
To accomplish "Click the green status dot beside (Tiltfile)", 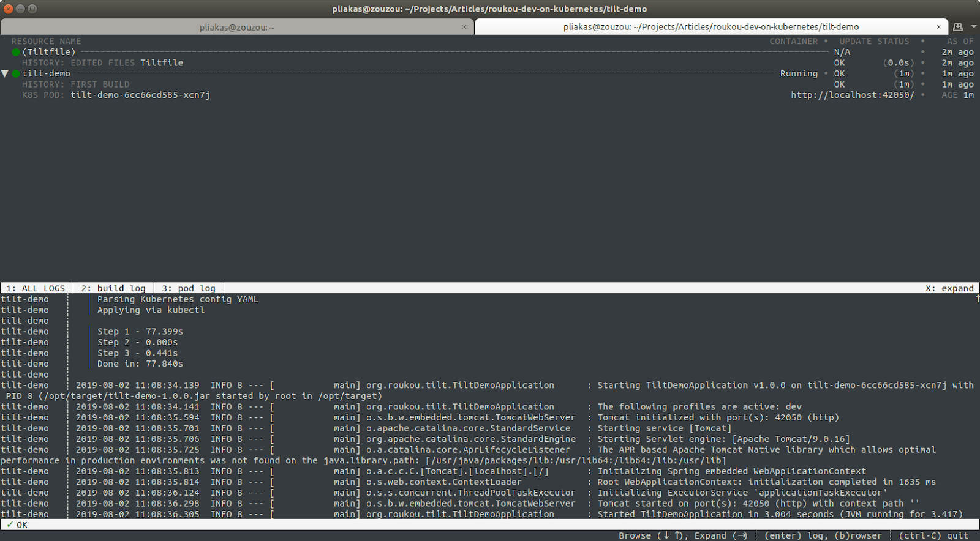I will pyautogui.click(x=16, y=52).
